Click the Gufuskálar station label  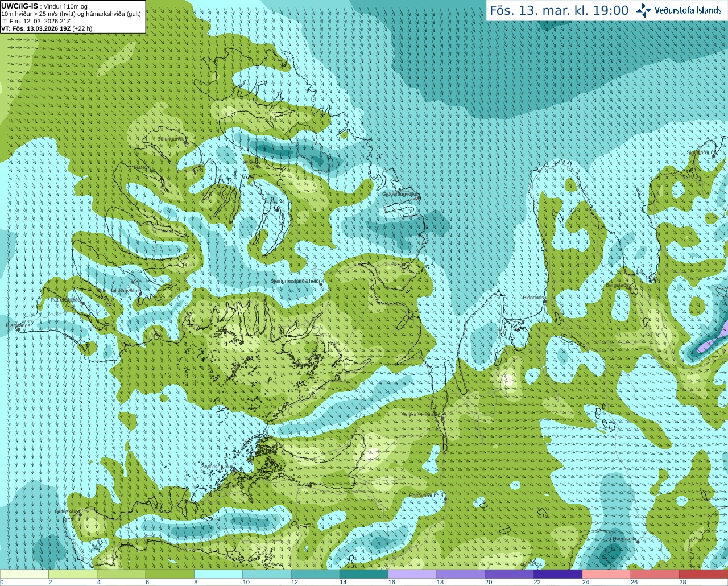[x=67, y=511]
